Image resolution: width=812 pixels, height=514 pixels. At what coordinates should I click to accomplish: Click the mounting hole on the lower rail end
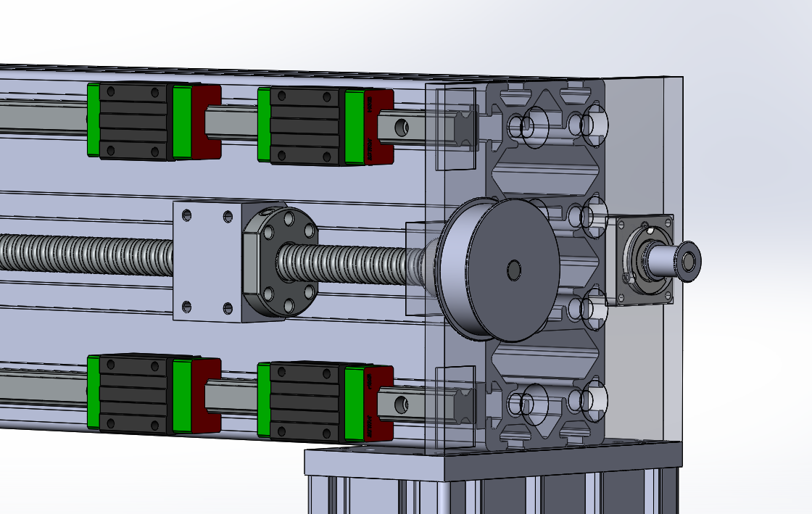point(402,405)
